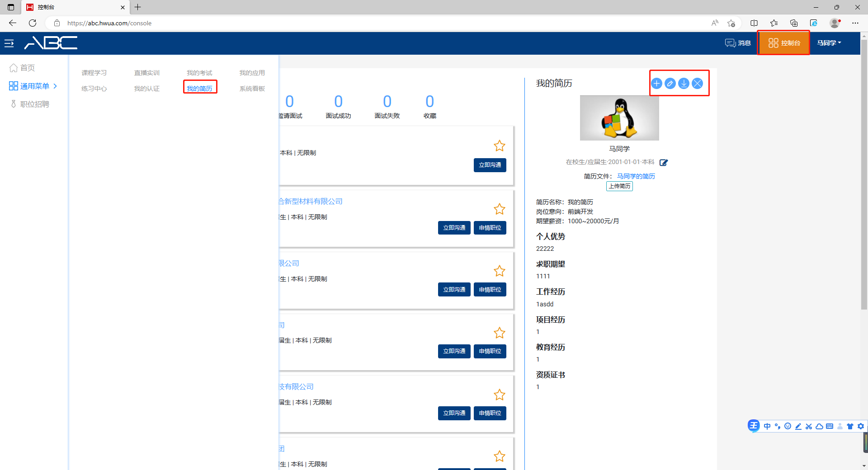The height and width of the screenshot is (470, 868).
Task: Expand the 马同学 user dropdown
Action: click(829, 43)
